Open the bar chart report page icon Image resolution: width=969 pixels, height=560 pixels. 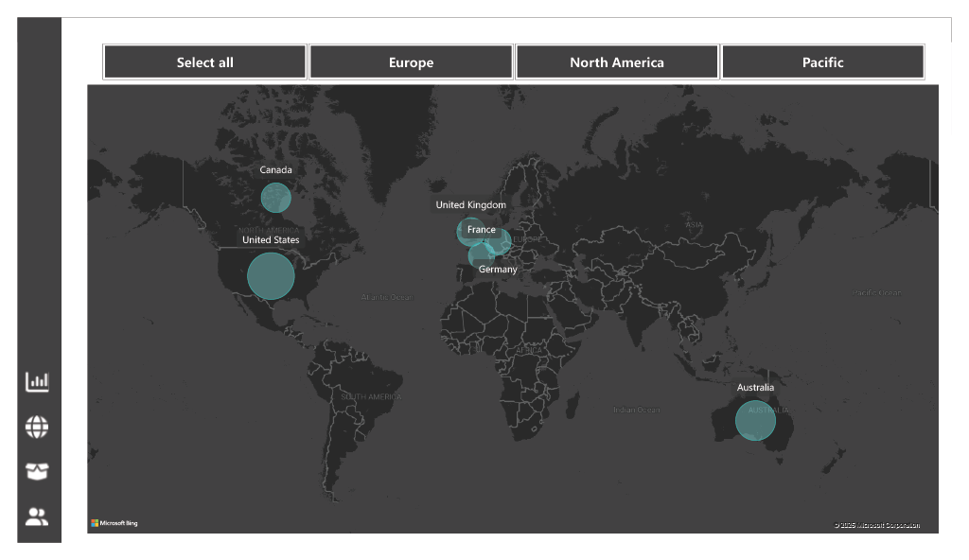coord(37,382)
